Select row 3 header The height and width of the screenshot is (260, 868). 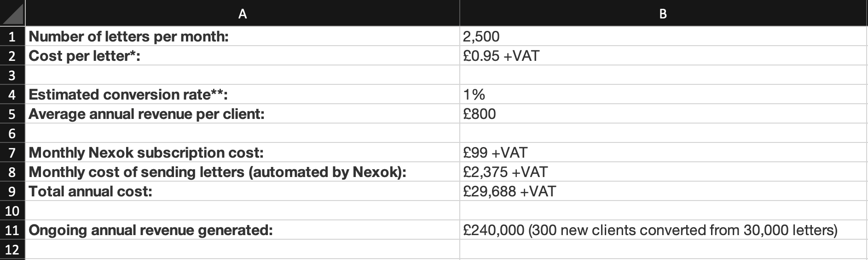click(x=12, y=75)
